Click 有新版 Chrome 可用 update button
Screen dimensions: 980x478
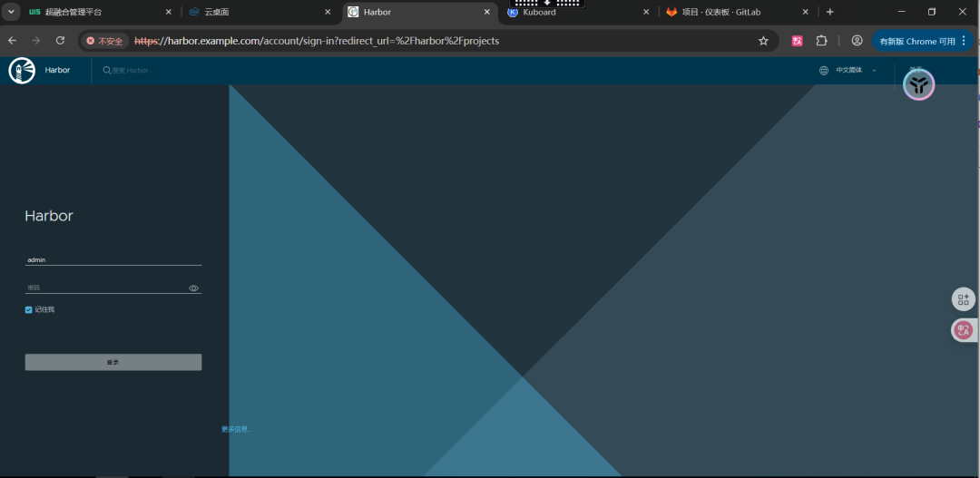tap(916, 41)
